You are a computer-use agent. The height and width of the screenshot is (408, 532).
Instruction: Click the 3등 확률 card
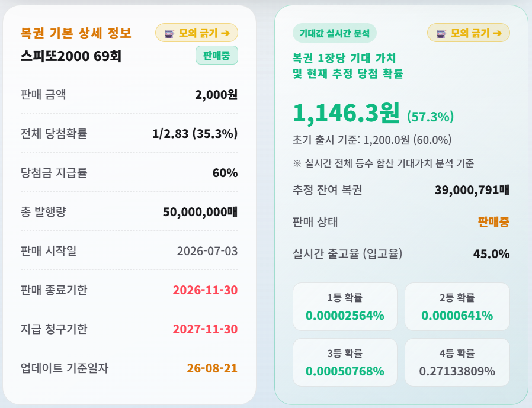pyautogui.click(x=345, y=362)
